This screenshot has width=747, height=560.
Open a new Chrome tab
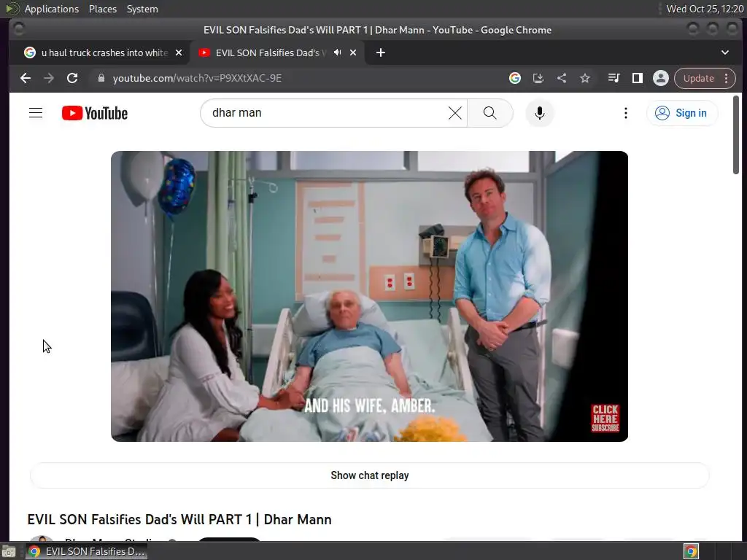[380, 52]
